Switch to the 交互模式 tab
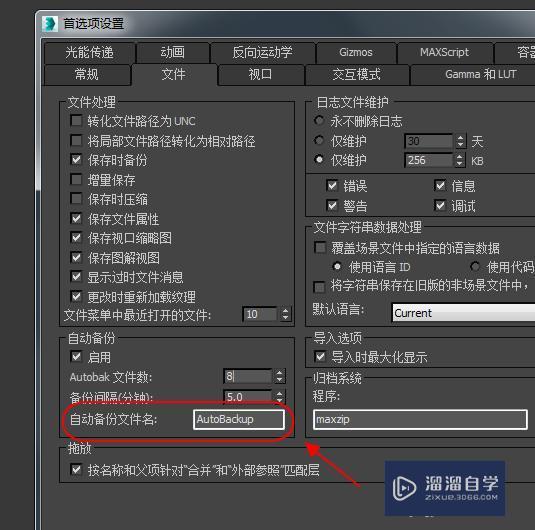This screenshot has width=535, height=530. tap(357, 74)
